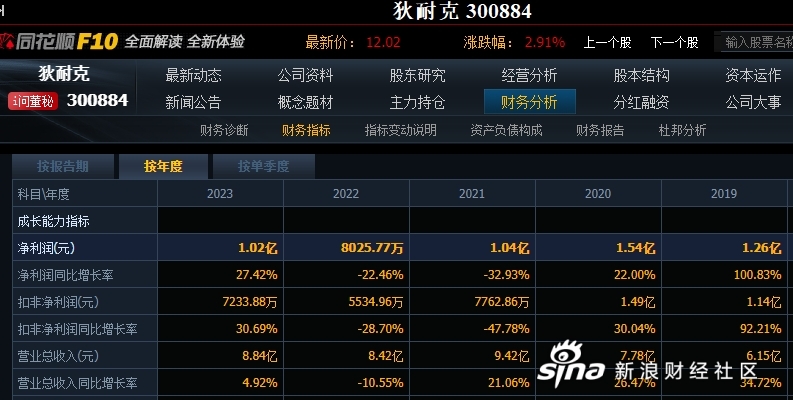
Task: Open 新闻公告 section
Action: pos(193,102)
